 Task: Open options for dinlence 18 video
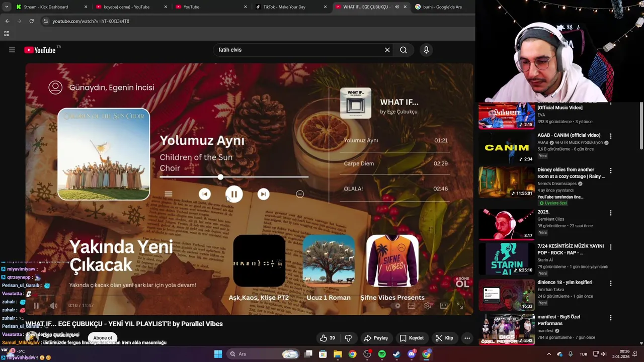[x=610, y=284]
